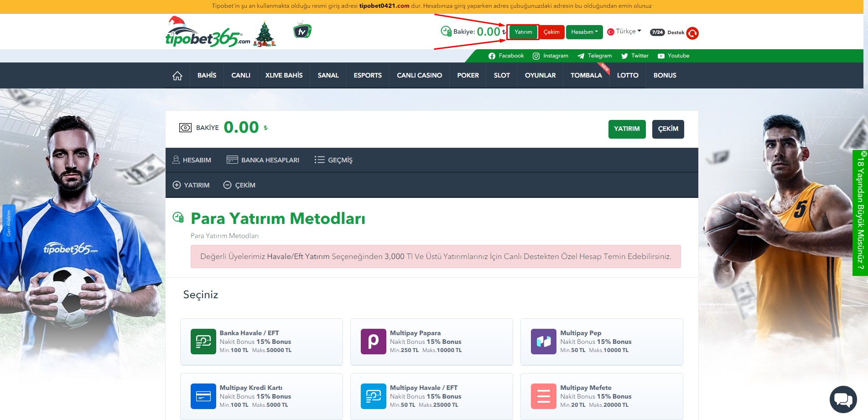
Task: Click the tipobet0421.com address in top notice
Action: [x=384, y=6]
